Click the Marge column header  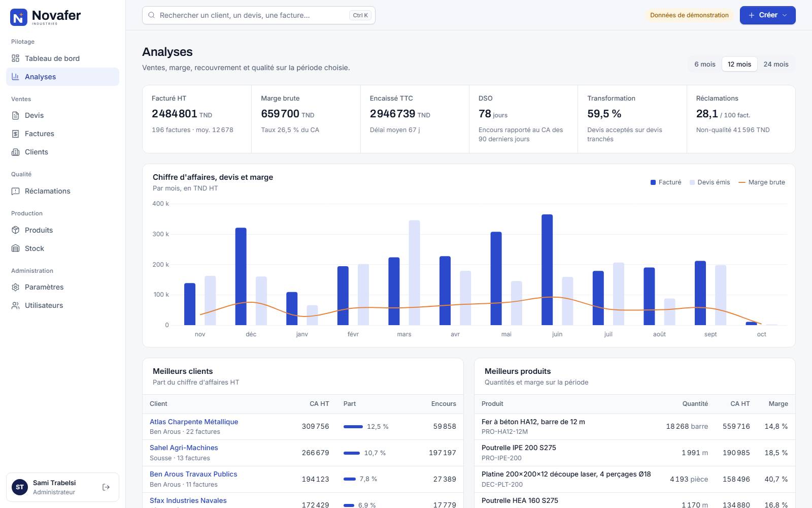[x=779, y=404]
